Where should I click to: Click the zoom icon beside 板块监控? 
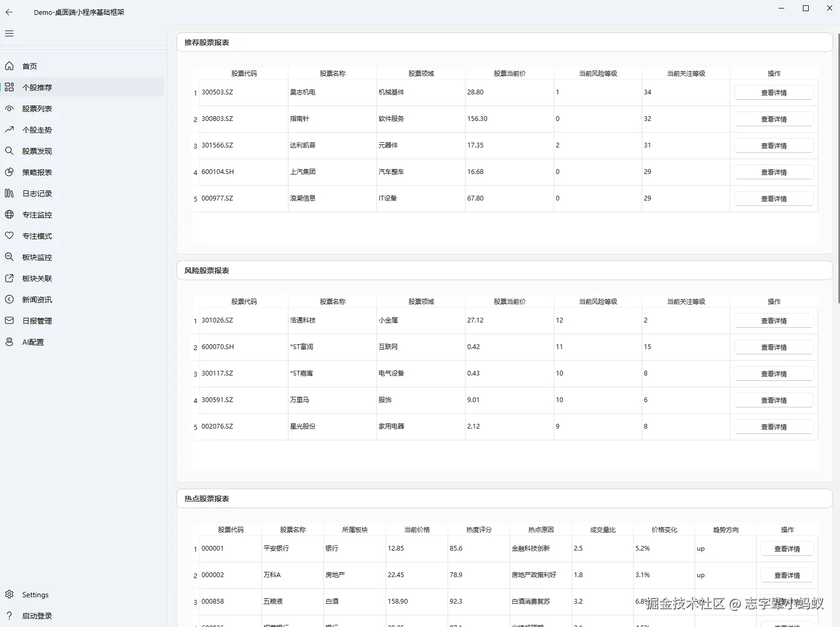pos(9,257)
